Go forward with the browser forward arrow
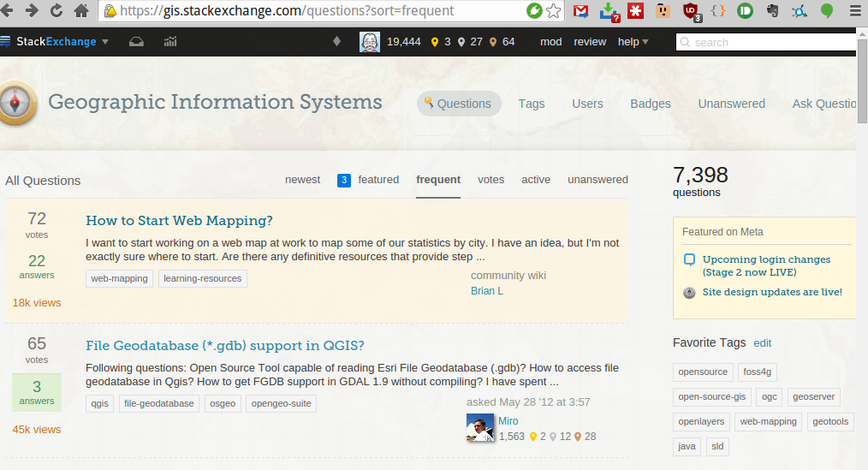Image resolution: width=868 pixels, height=470 pixels. (32, 10)
